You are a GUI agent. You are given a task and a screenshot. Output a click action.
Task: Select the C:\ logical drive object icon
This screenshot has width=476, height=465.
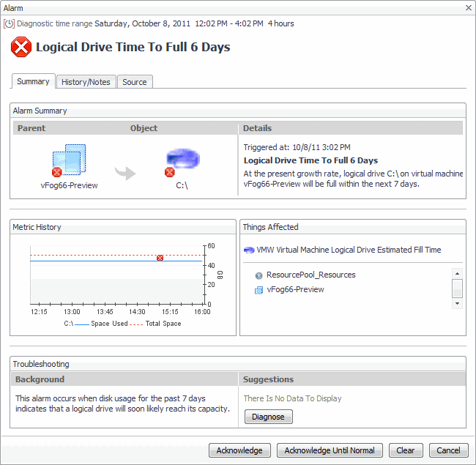click(182, 160)
